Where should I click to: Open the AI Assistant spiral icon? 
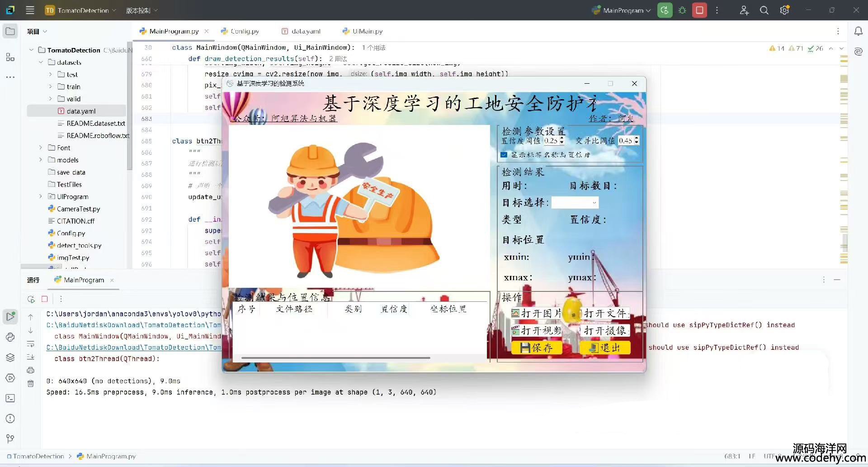click(858, 51)
